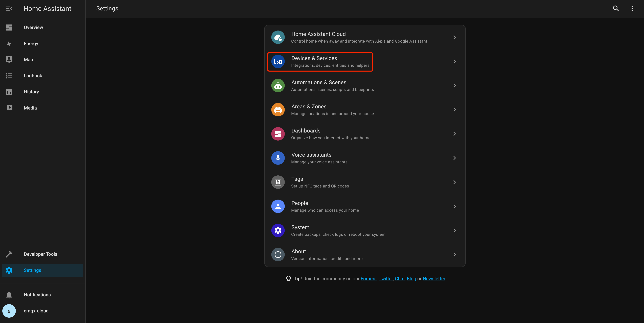Open the Voice assistants microphone icon
The height and width of the screenshot is (323, 644).
[278, 158]
